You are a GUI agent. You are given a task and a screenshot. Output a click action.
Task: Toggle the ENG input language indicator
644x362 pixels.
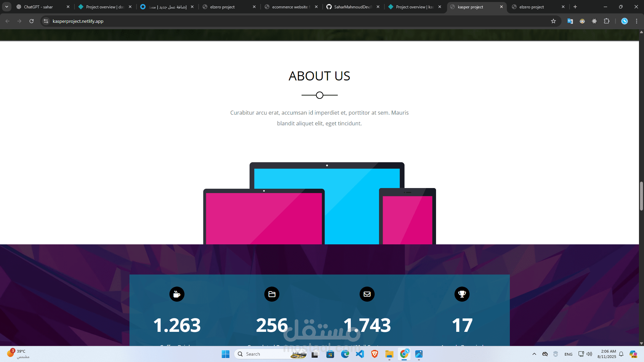coord(569,354)
